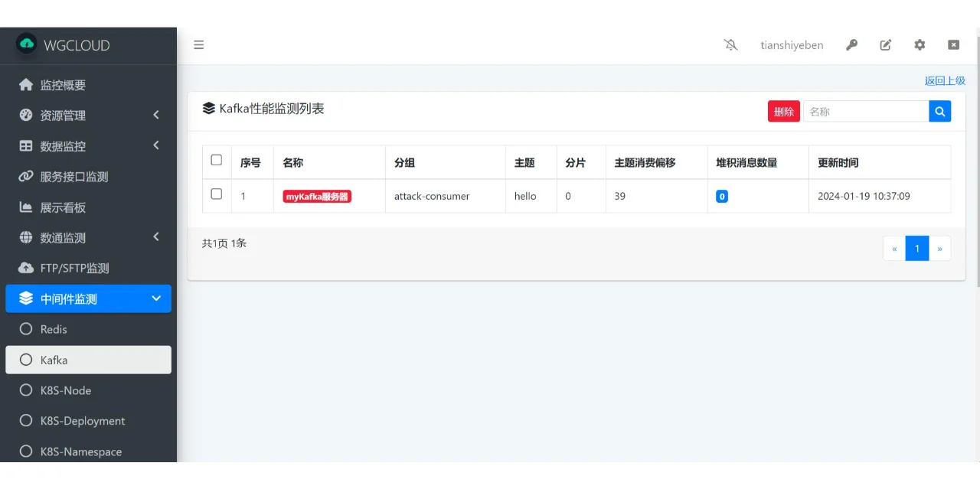Click the WGCLOUD logo icon
This screenshot has width=980, height=489.
[26, 45]
